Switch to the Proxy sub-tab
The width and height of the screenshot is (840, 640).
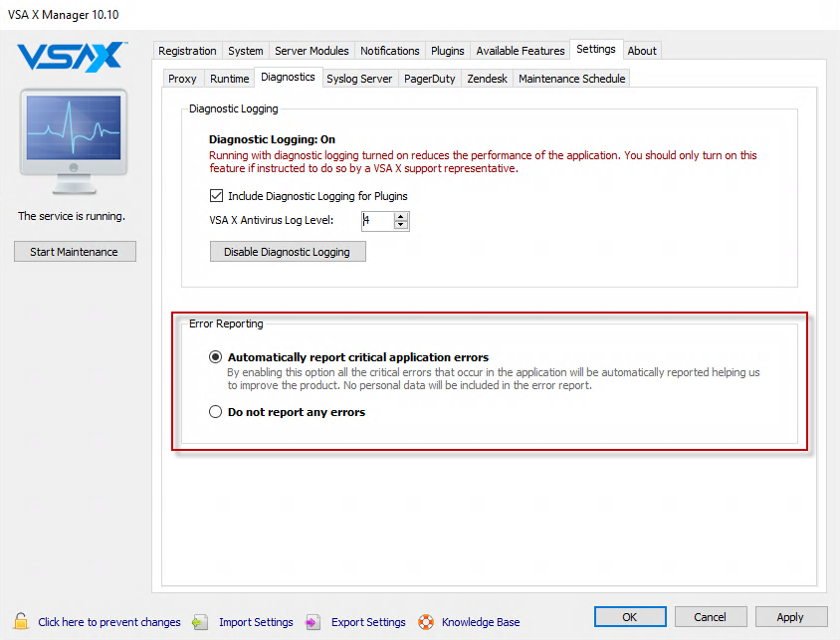(x=182, y=79)
